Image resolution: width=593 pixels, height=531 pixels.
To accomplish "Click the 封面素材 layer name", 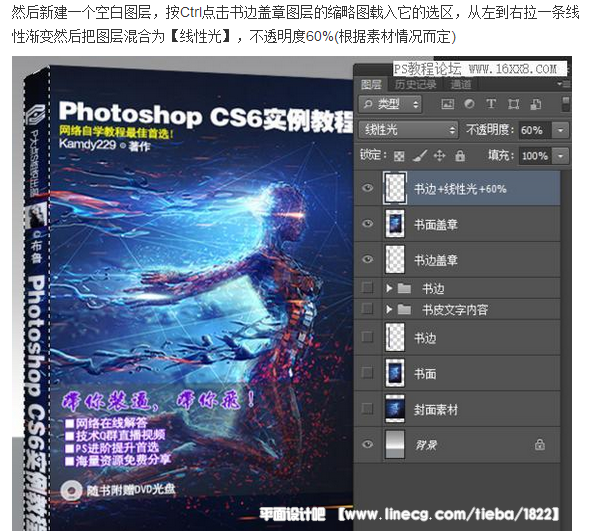I will [x=436, y=410].
